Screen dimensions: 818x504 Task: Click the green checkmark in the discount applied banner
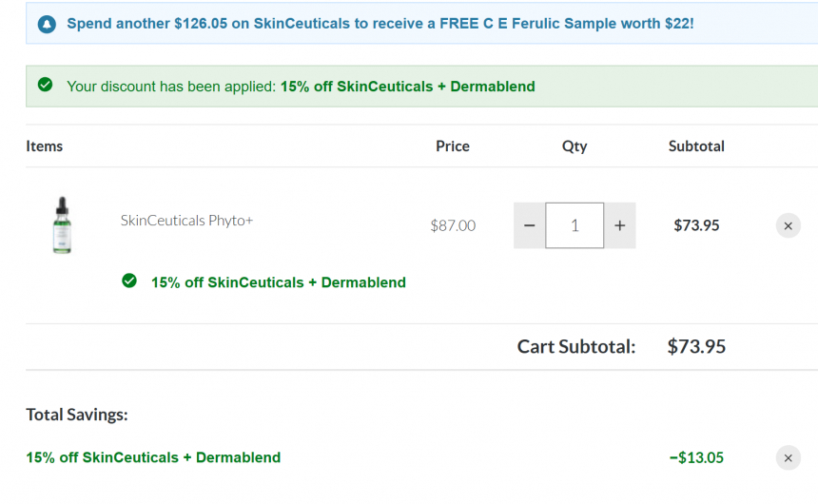pyautogui.click(x=46, y=85)
